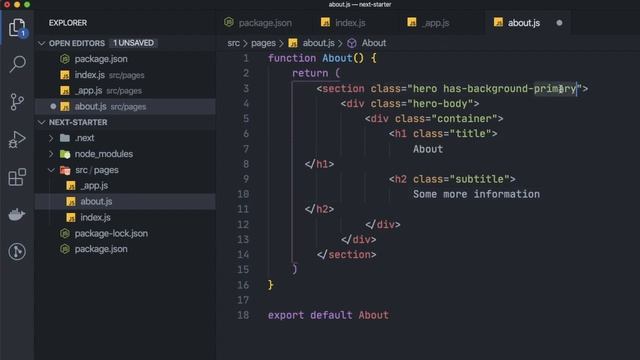Open the Docker view
The image size is (640, 360).
click(17, 214)
